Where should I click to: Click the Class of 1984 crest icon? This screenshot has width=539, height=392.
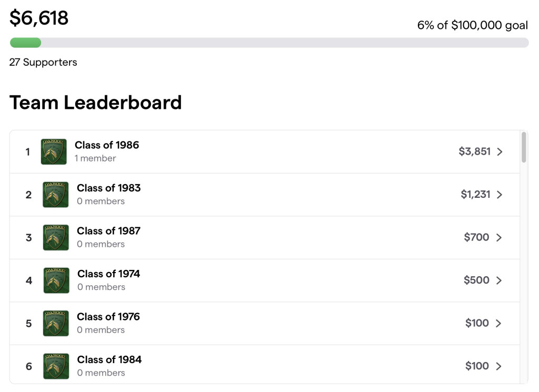tap(56, 366)
